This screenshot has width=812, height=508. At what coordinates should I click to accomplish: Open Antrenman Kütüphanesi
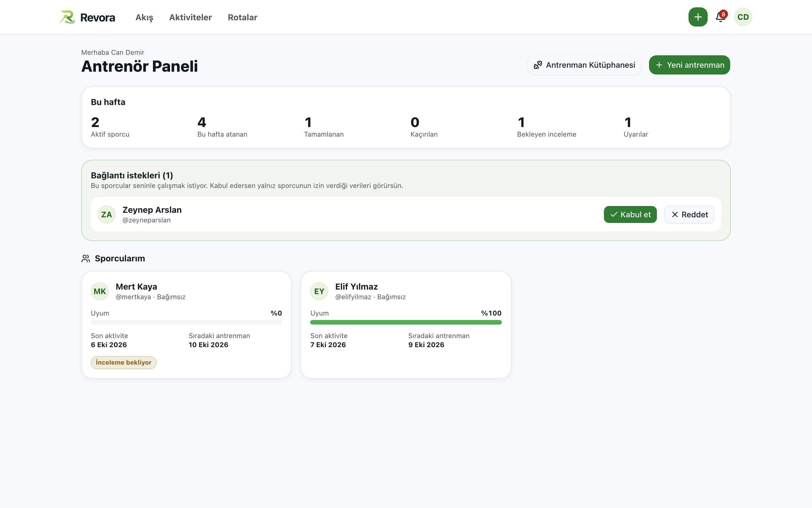pyautogui.click(x=584, y=65)
